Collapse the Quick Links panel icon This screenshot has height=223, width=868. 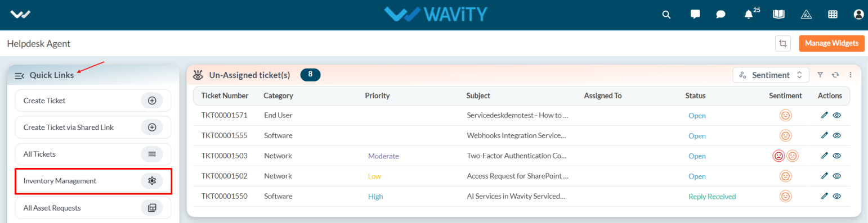(x=19, y=75)
